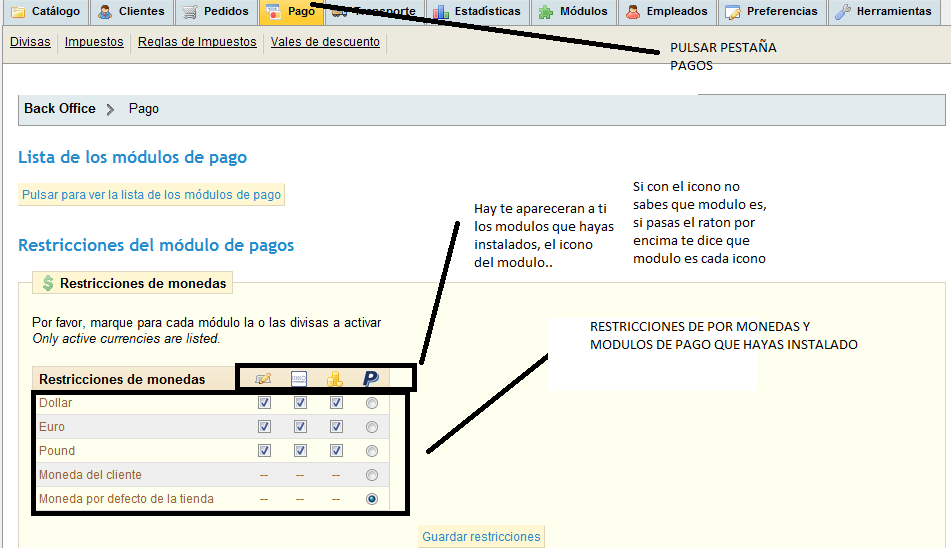
Task: Open the Catálogo tab
Action: click(46, 11)
